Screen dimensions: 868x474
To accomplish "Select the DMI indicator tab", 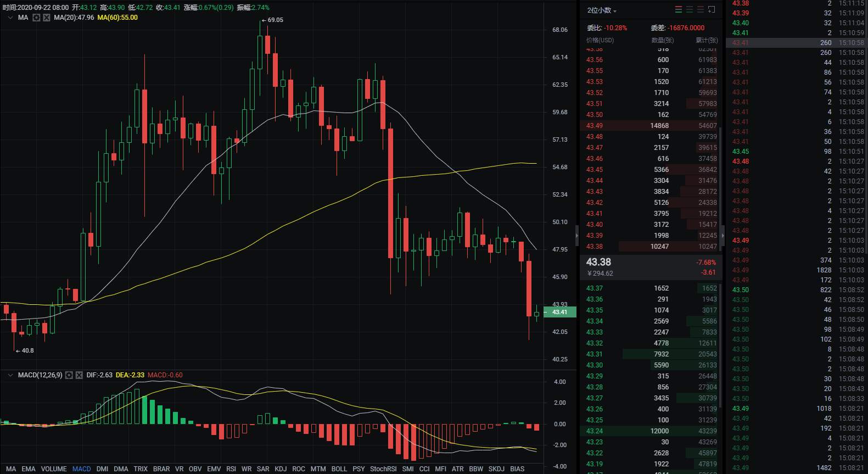I will click(102, 469).
